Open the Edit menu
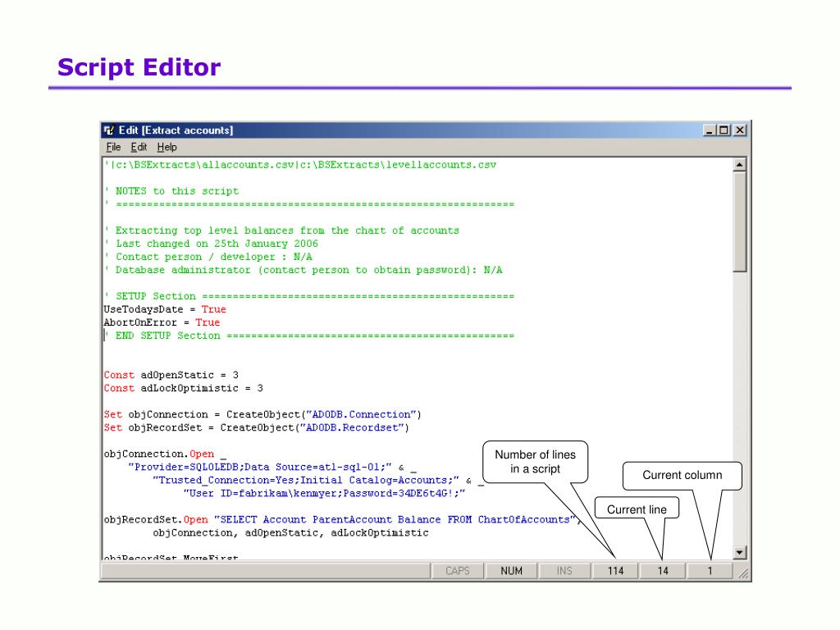Image resolution: width=840 pixels, height=630 pixels. click(x=139, y=147)
